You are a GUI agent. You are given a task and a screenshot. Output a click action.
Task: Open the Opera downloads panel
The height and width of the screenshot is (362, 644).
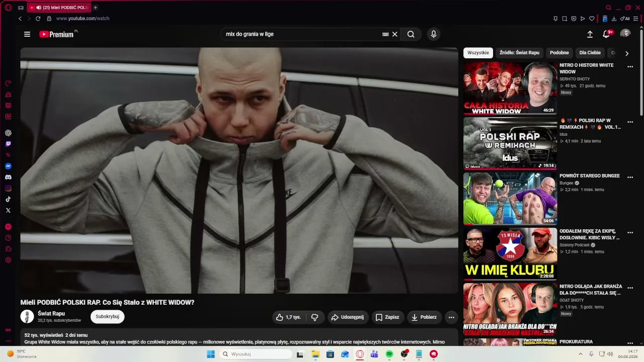click(x=614, y=19)
